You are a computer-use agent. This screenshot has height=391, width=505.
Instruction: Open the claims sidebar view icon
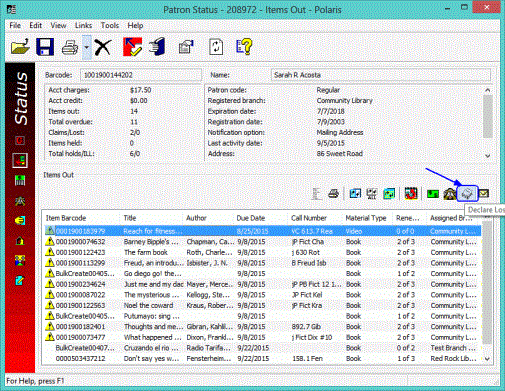(20, 201)
